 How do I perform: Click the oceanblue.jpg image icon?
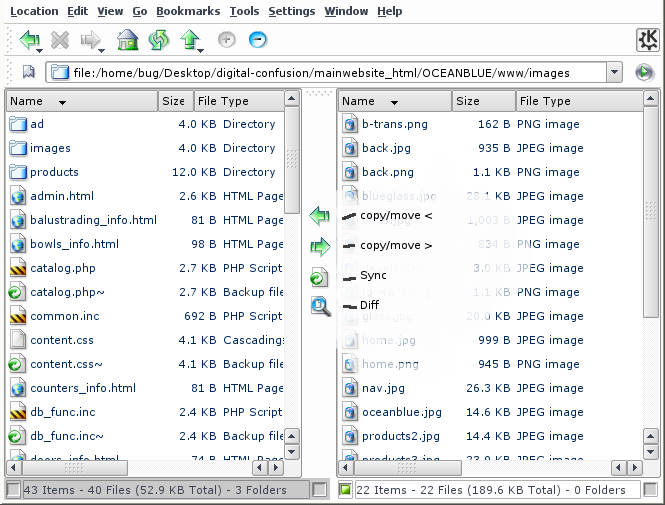pyautogui.click(x=350, y=412)
